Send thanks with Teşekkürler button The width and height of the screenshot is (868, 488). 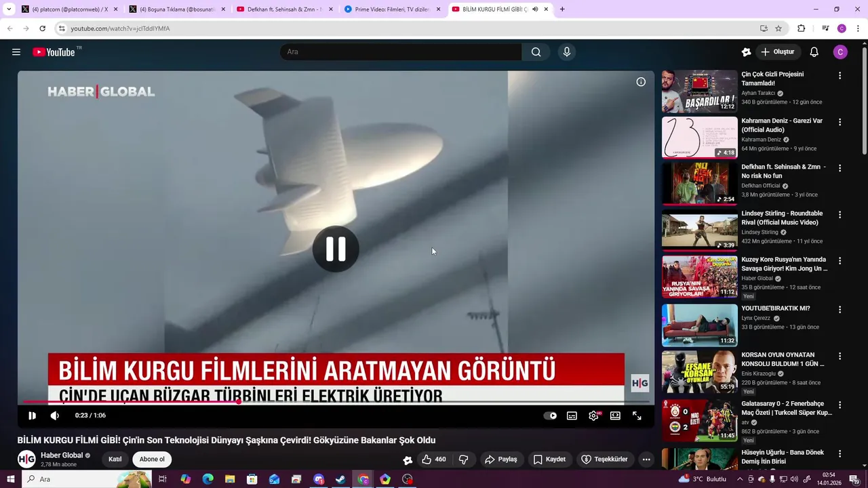[605, 460]
